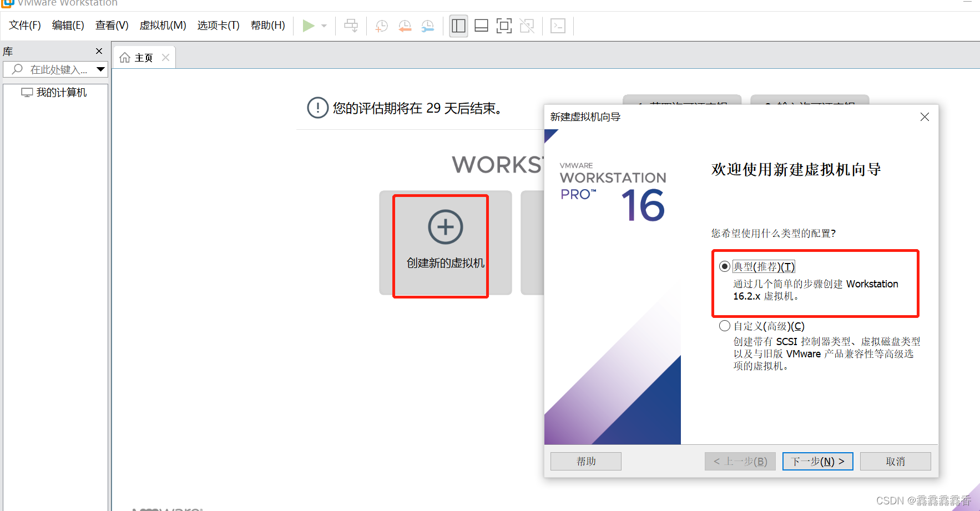Toggle the thumbnail bar view icon
Screen dimensions: 980x511
coord(481,26)
